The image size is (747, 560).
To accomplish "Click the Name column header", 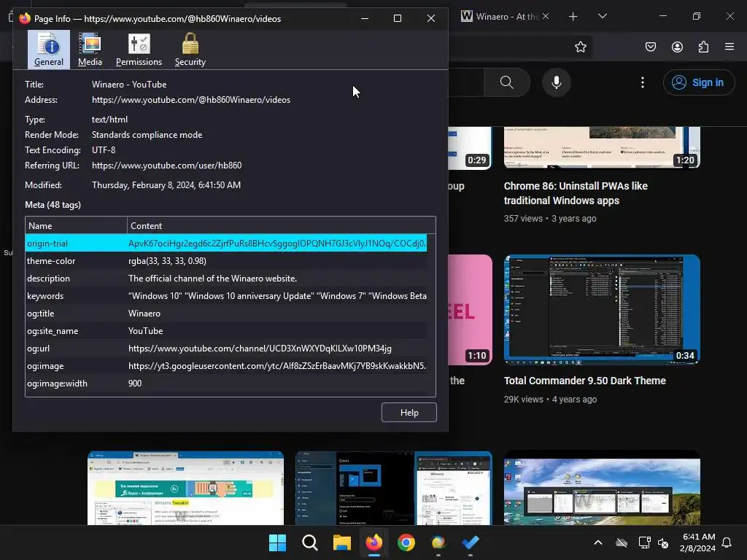I will [x=76, y=226].
